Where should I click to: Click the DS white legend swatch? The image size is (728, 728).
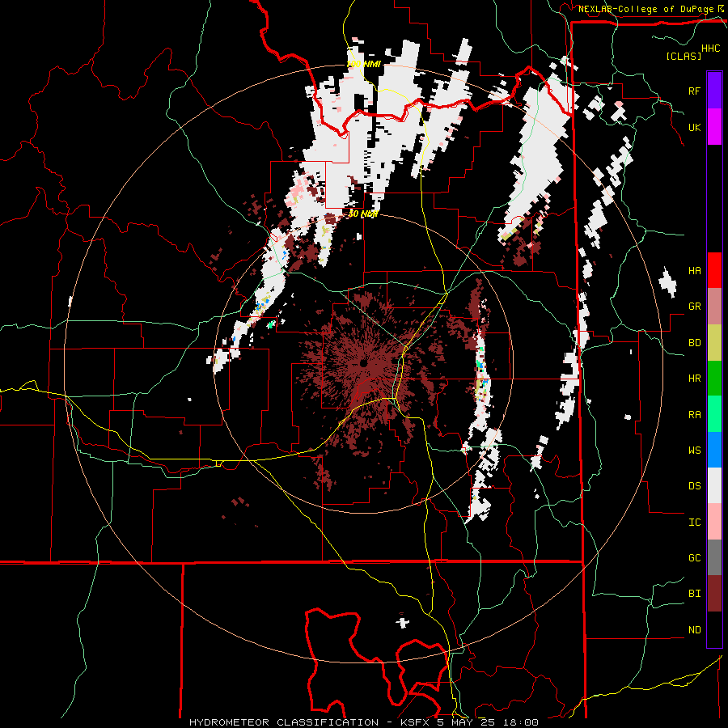point(714,485)
